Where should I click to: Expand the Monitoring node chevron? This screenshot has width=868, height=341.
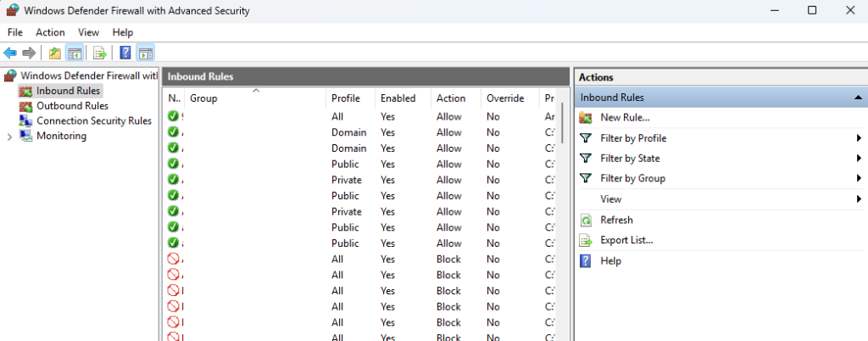(9, 137)
